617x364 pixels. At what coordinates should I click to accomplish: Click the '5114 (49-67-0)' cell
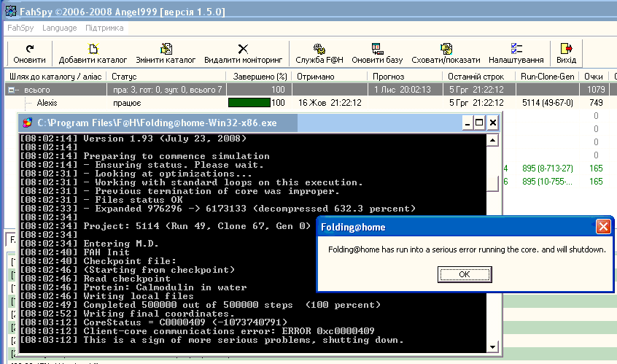pos(548,103)
